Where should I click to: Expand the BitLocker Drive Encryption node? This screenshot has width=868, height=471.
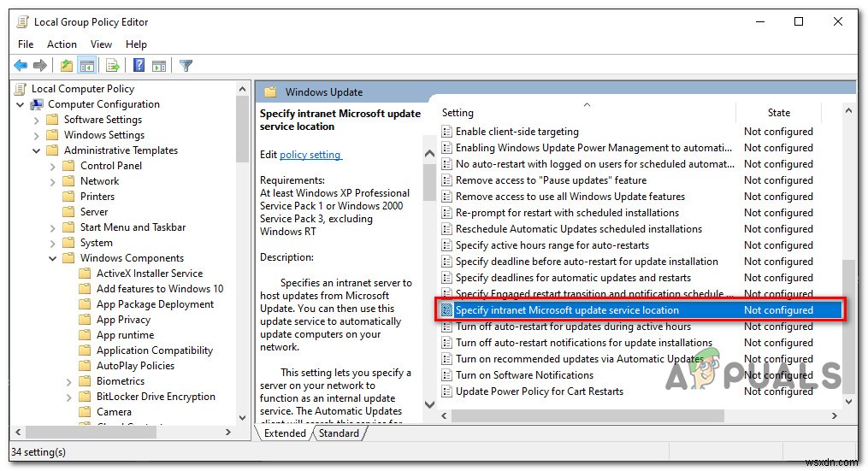[x=68, y=397]
